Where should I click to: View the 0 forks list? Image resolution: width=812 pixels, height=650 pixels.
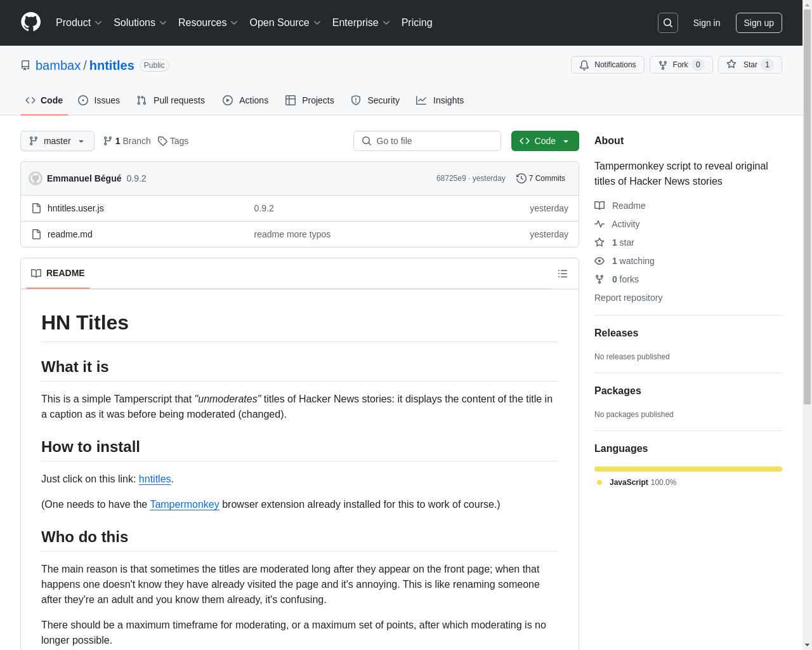click(617, 279)
